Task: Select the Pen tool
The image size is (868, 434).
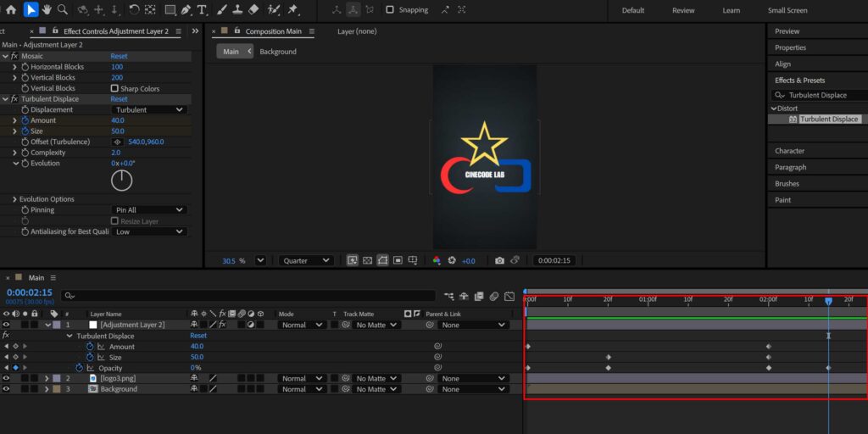Action: pyautogui.click(x=186, y=9)
